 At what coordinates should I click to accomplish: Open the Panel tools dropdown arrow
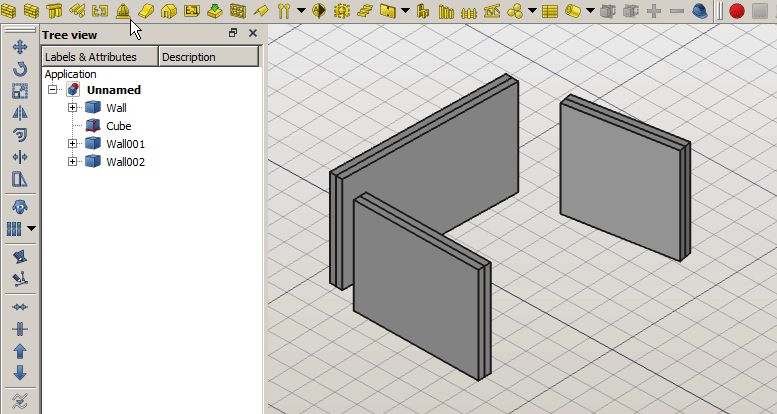(405, 10)
